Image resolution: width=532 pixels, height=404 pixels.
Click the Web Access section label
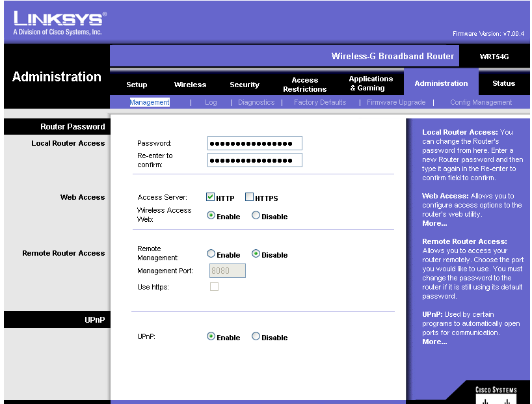pos(83,197)
